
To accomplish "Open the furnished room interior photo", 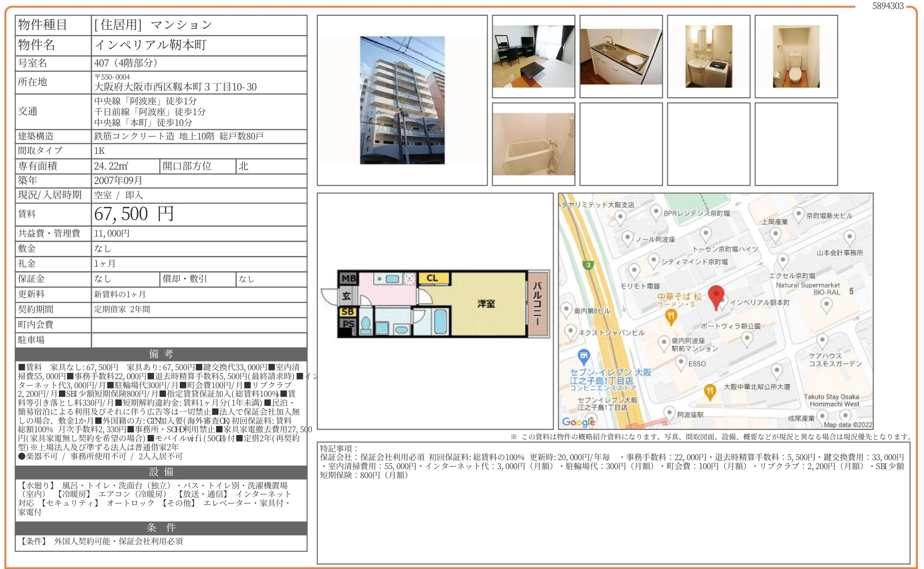I will 533,56.
